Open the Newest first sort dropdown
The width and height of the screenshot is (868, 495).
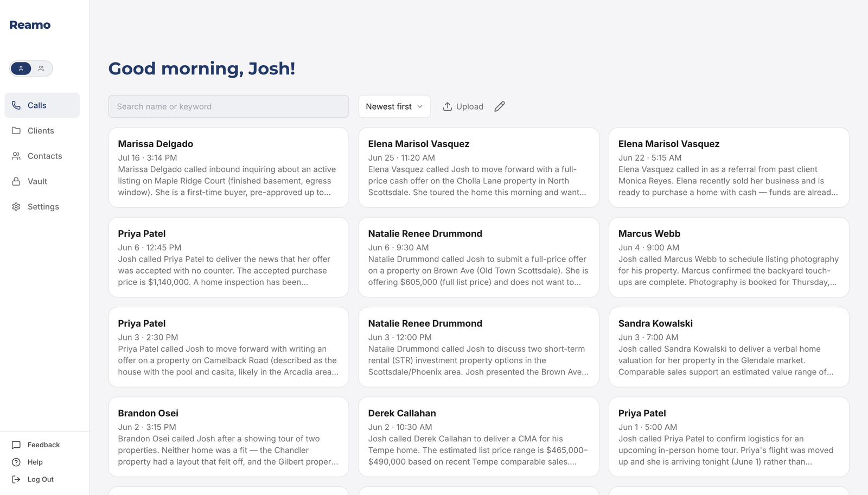(394, 106)
